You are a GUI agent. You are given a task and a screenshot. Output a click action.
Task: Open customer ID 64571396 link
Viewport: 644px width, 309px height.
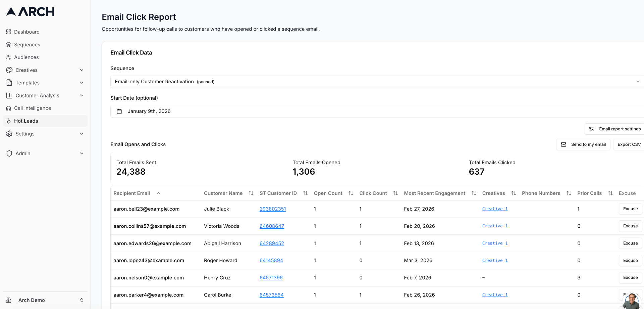271,277
